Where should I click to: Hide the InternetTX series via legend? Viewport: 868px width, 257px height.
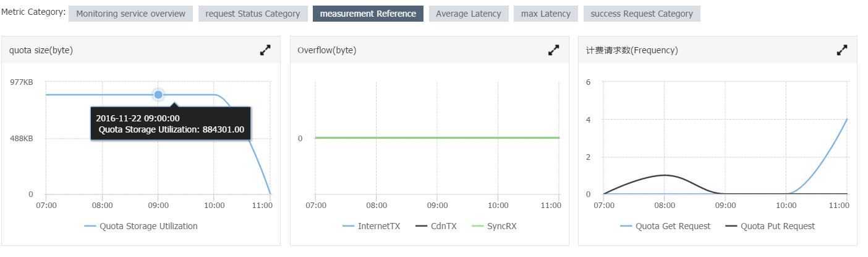coord(372,226)
